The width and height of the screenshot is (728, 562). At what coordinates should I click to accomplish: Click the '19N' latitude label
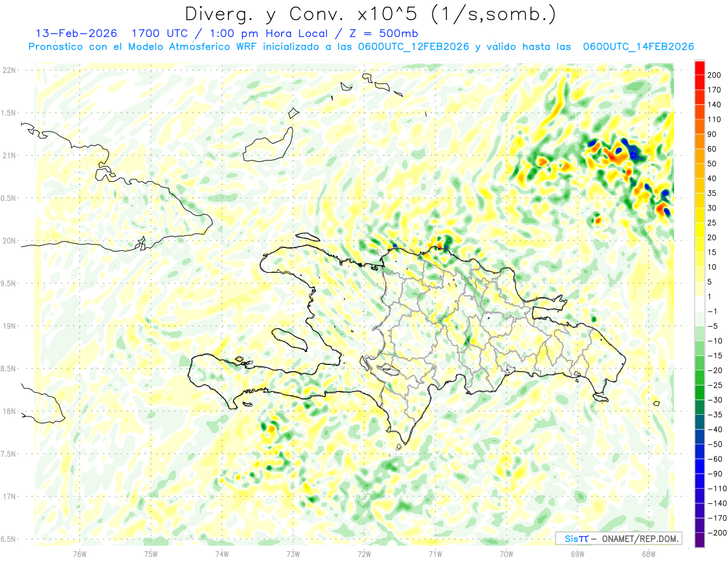pos(9,326)
